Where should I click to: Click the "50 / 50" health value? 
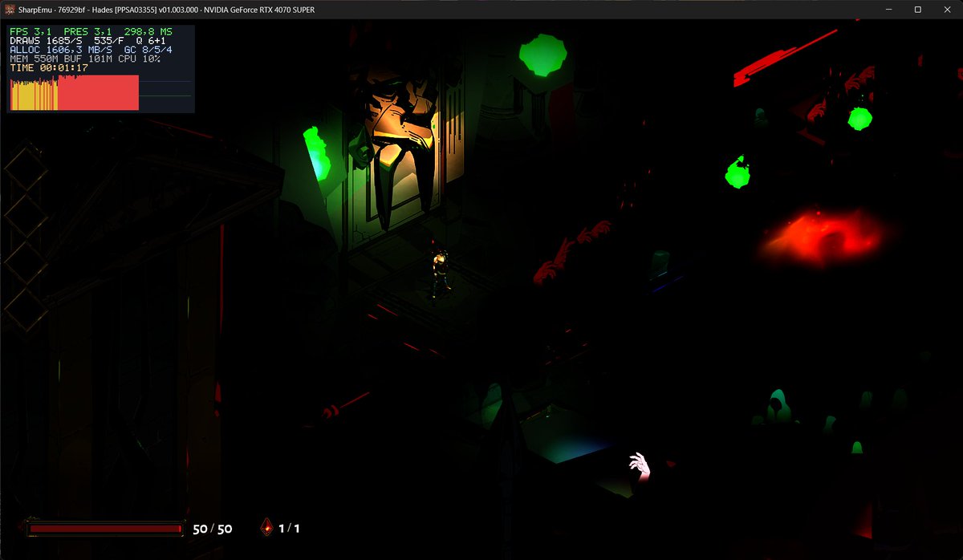click(x=213, y=529)
